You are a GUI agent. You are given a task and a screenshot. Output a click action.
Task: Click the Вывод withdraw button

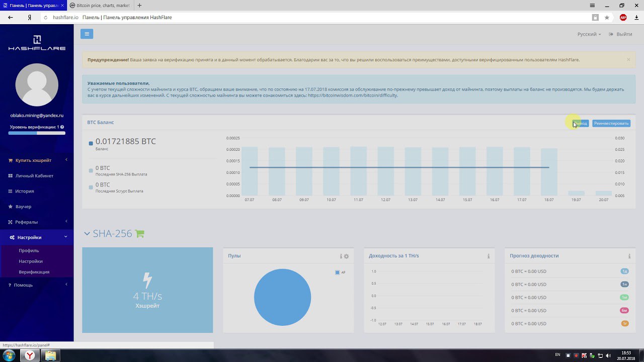click(581, 123)
